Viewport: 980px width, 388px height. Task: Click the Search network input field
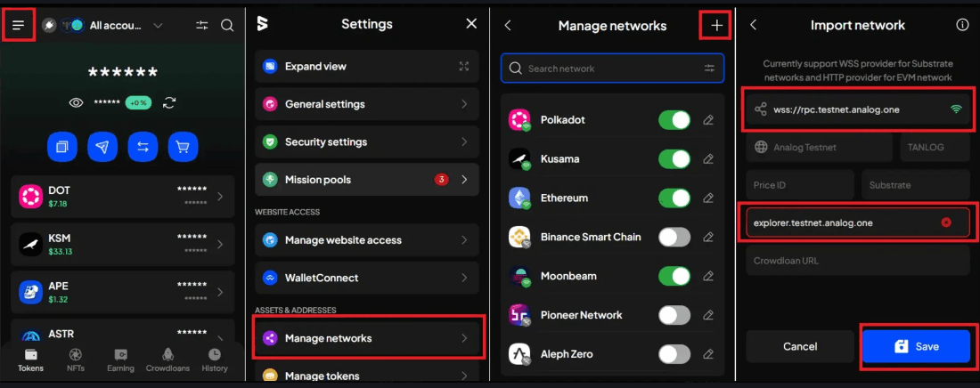pyautogui.click(x=613, y=69)
